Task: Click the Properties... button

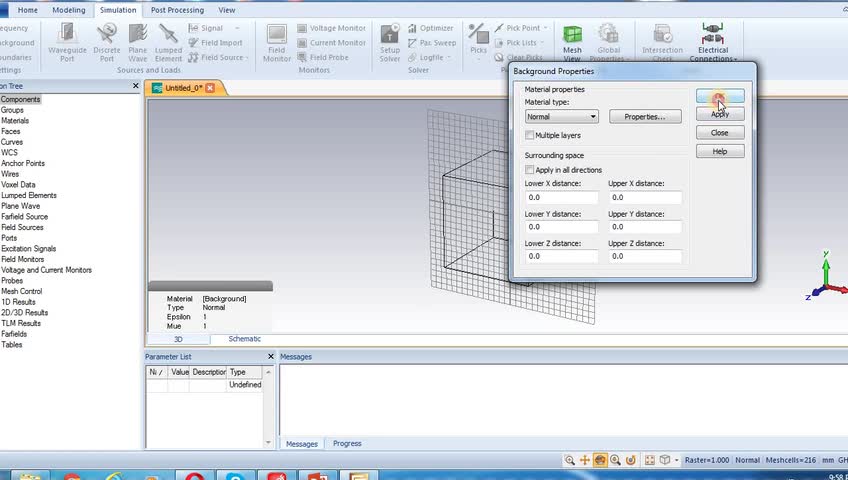Action: pyautogui.click(x=645, y=117)
